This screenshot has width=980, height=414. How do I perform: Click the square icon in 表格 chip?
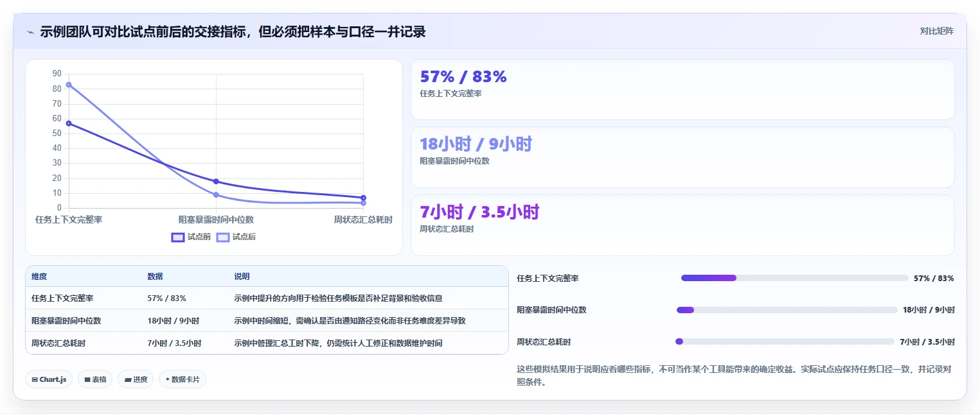tap(87, 379)
